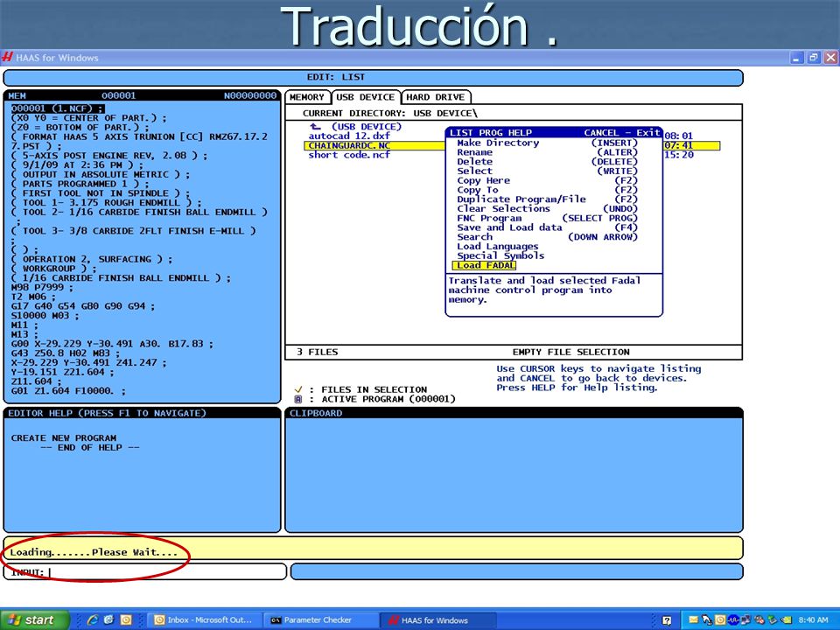Click the 3 FILES status text
This screenshot has height=630, width=840.
[x=318, y=352]
